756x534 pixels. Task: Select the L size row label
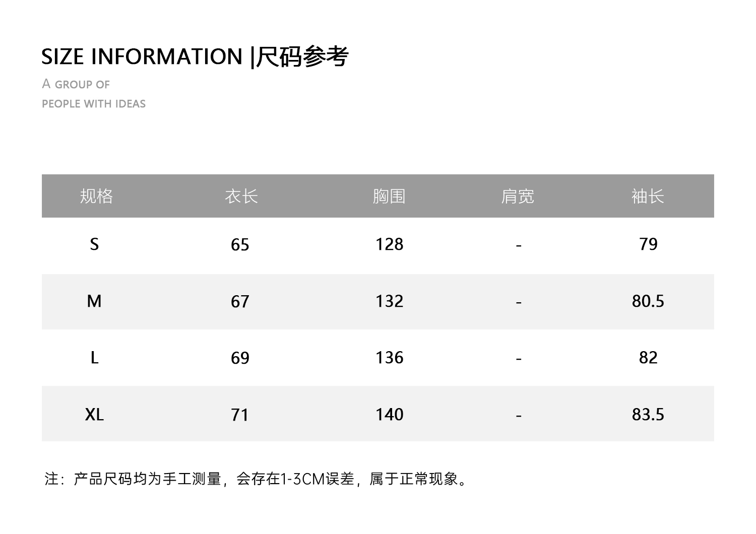[x=94, y=358]
